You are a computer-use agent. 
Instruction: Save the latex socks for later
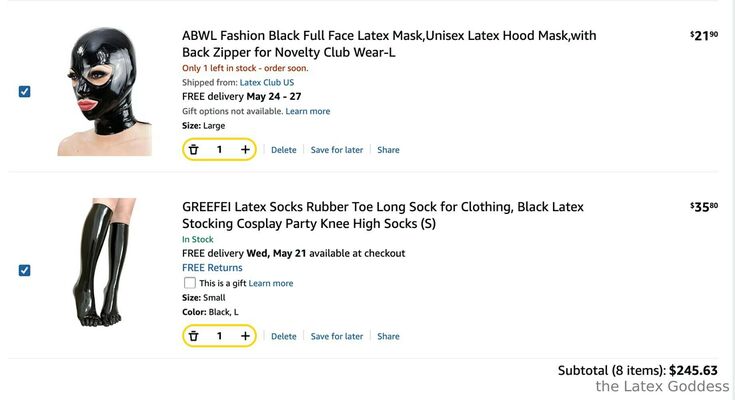[337, 336]
